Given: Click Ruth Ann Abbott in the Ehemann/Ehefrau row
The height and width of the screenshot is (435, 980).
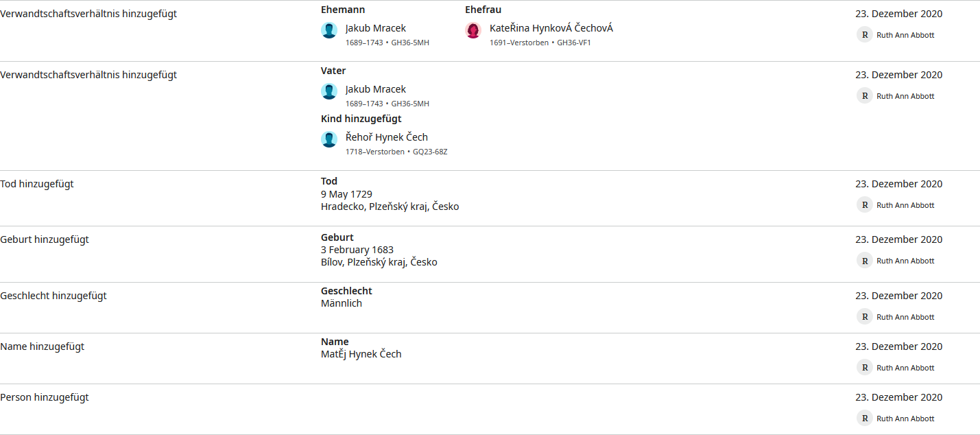Looking at the screenshot, I should 905,35.
